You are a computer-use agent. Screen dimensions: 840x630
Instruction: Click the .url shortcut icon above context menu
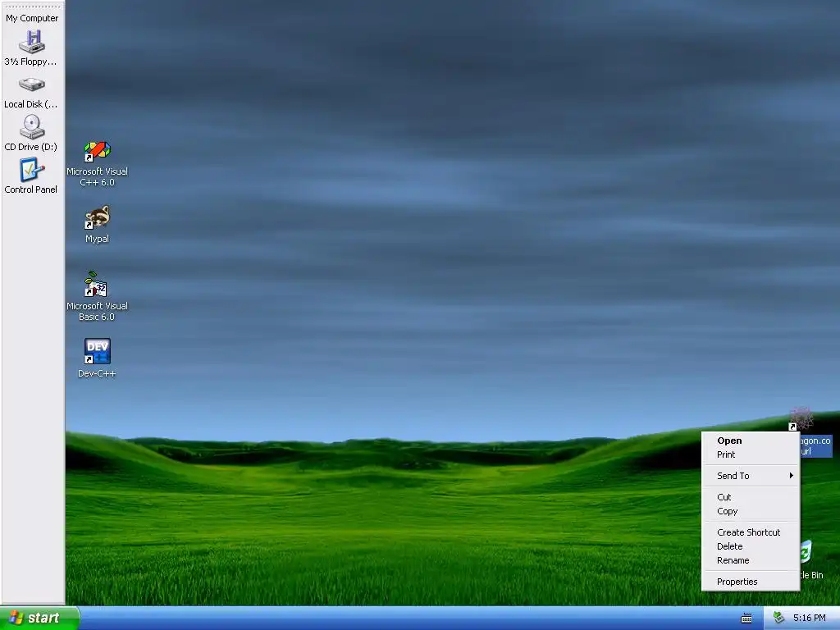tap(801, 418)
